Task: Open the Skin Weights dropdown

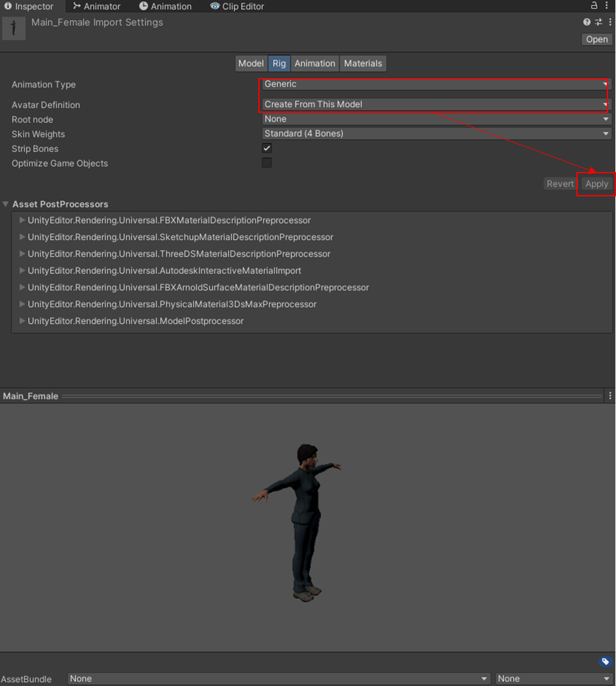Action: point(436,134)
